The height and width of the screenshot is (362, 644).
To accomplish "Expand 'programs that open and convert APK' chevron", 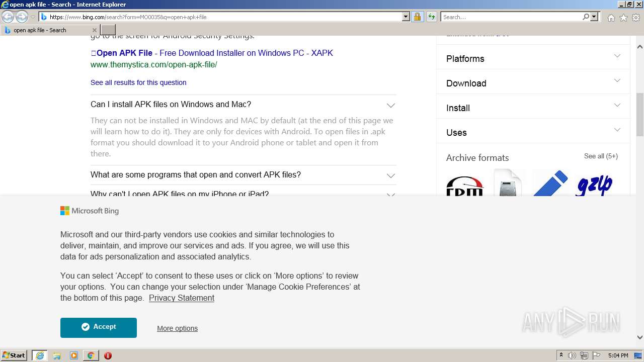I will click(x=390, y=175).
